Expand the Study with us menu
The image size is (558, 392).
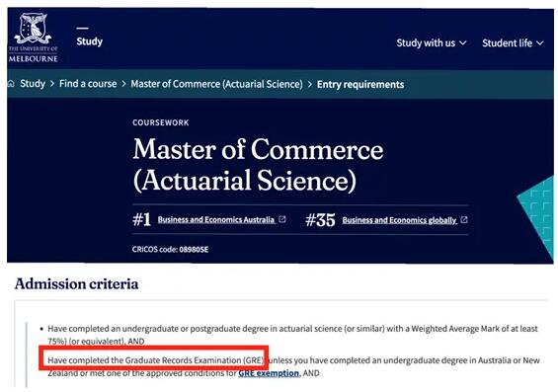pos(432,43)
